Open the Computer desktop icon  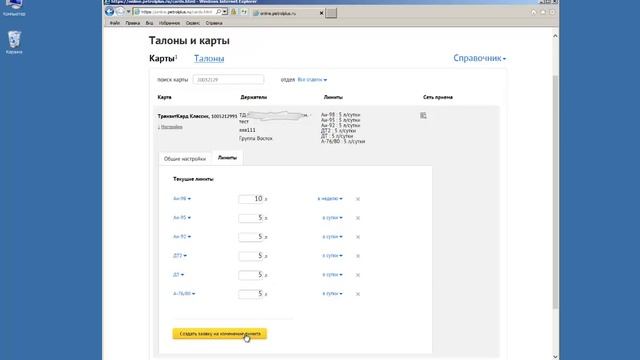coord(14,7)
